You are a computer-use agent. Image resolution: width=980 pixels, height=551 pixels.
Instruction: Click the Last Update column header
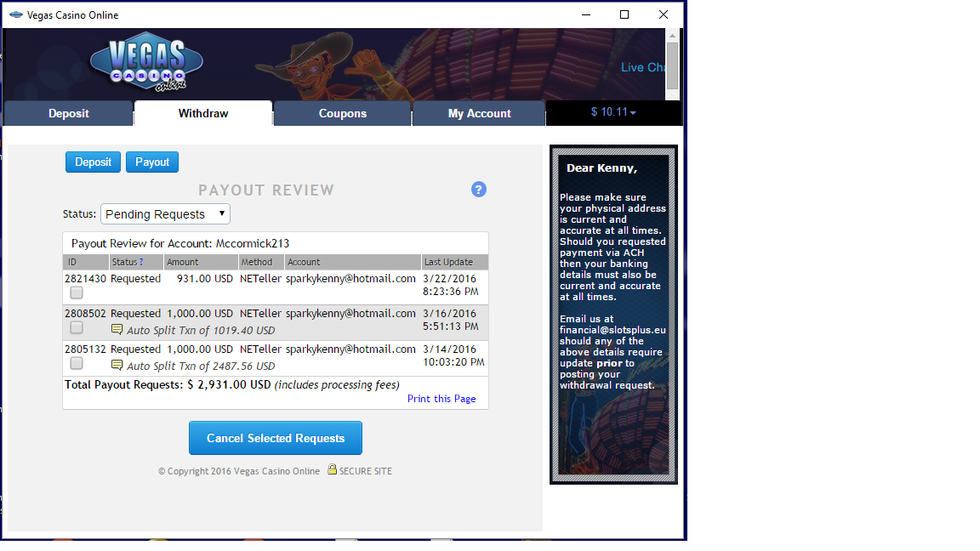pyautogui.click(x=455, y=263)
